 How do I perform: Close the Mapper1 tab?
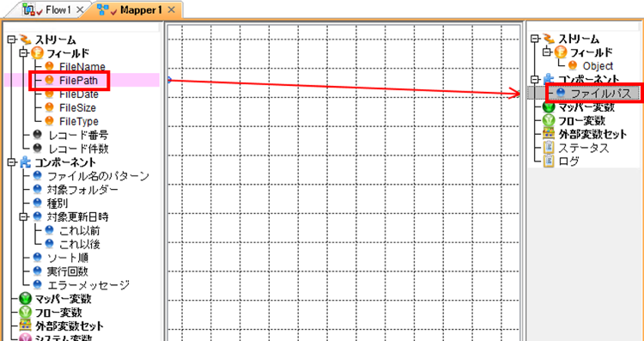click(172, 10)
